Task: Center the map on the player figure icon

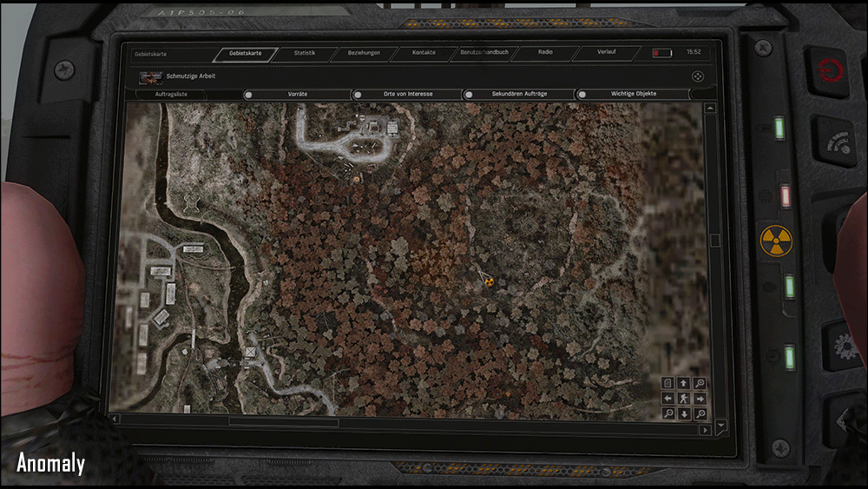Action: coord(684,399)
